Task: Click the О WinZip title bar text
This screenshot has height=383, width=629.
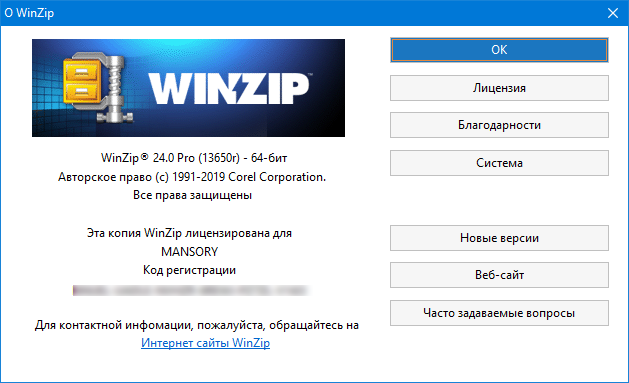Action: pos(29,13)
